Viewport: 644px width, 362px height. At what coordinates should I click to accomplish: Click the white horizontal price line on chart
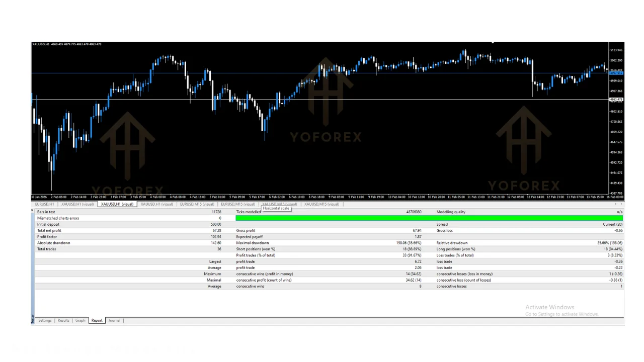[319, 99]
